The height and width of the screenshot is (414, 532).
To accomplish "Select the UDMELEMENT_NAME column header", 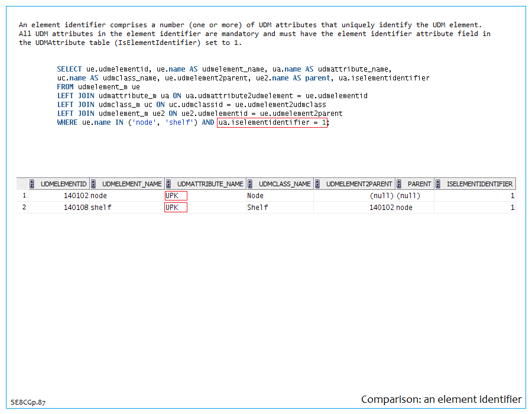I will click(132, 184).
